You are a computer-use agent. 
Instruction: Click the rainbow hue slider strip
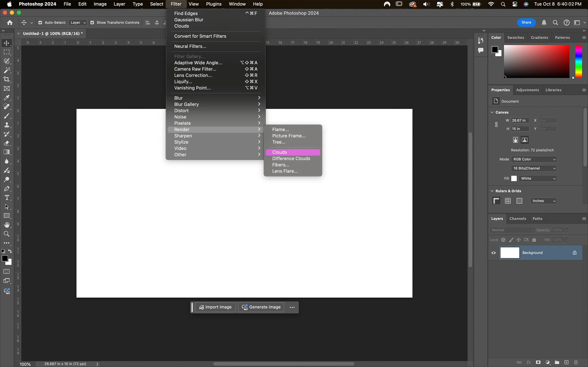coord(579,61)
